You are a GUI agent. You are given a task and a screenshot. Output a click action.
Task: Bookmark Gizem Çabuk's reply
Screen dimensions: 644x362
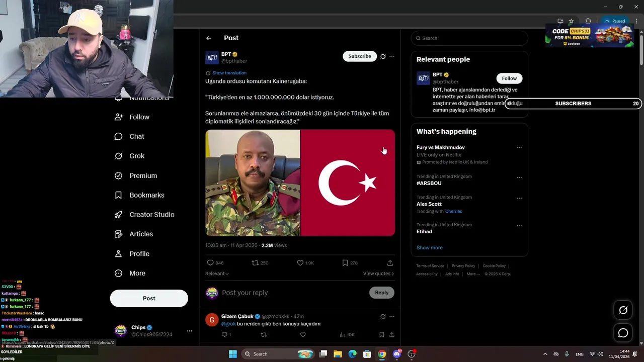tap(382, 335)
